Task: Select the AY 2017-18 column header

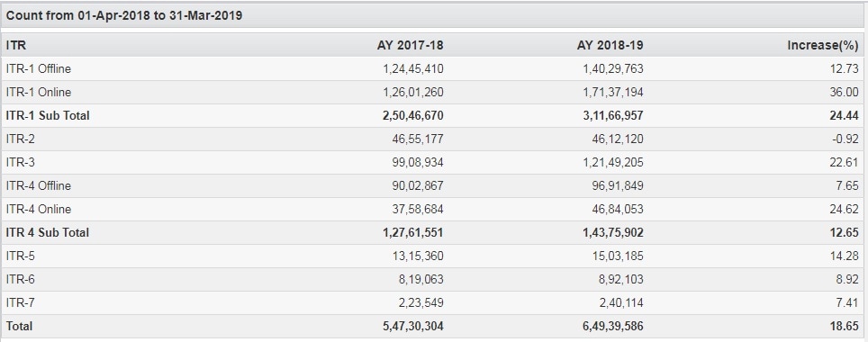Action: (411, 45)
